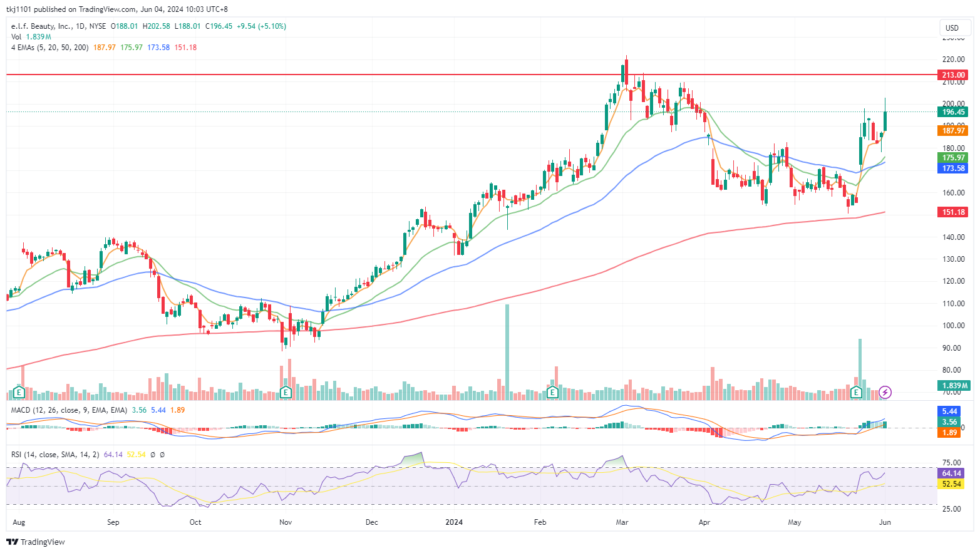Screen dimensions: 980x553
Task: Click the Dec label on time axis
Action: click(x=372, y=522)
